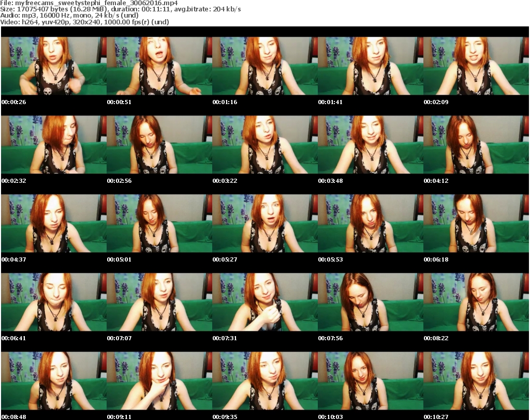
Task: Select the thumbnail frame at 00:00:26
Action: click(54, 66)
